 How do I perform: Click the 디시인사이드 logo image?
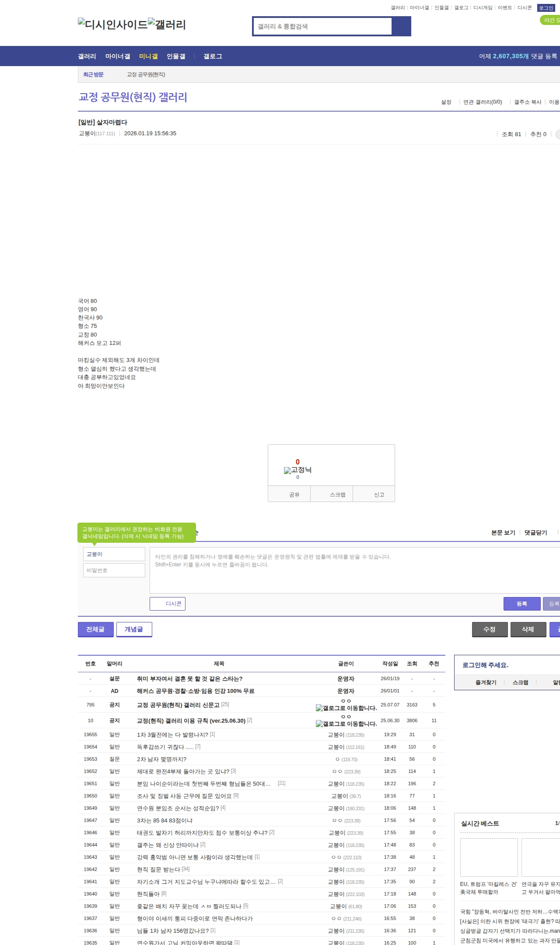[113, 24]
